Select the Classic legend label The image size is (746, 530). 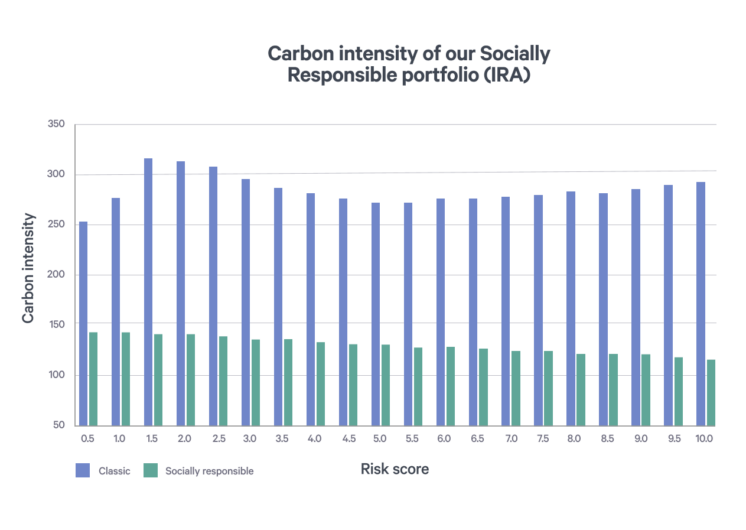(x=111, y=470)
